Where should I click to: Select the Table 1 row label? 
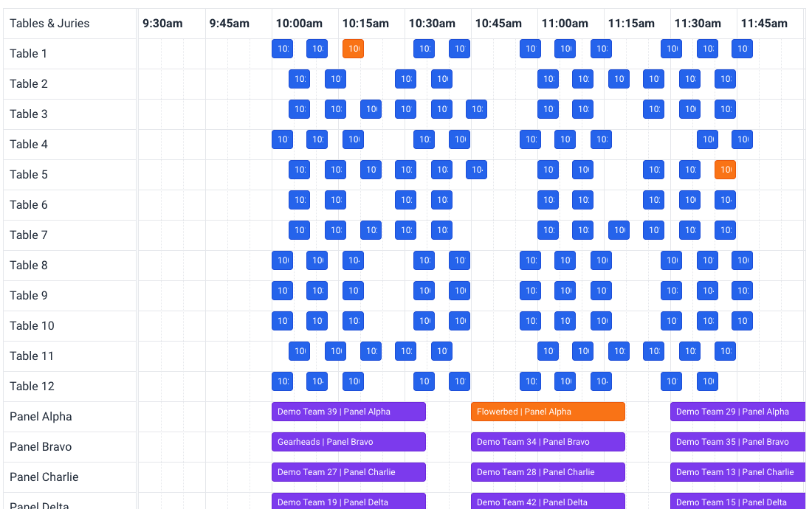[x=28, y=54]
